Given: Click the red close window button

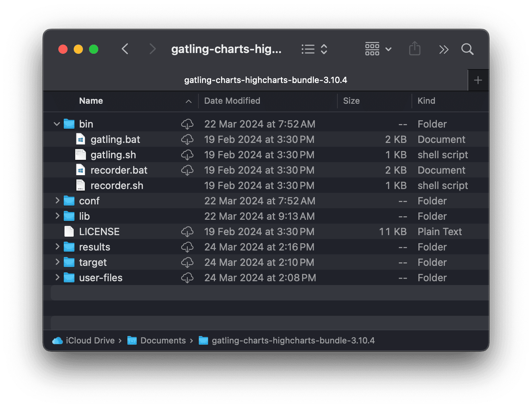Looking at the screenshot, I should pos(63,49).
